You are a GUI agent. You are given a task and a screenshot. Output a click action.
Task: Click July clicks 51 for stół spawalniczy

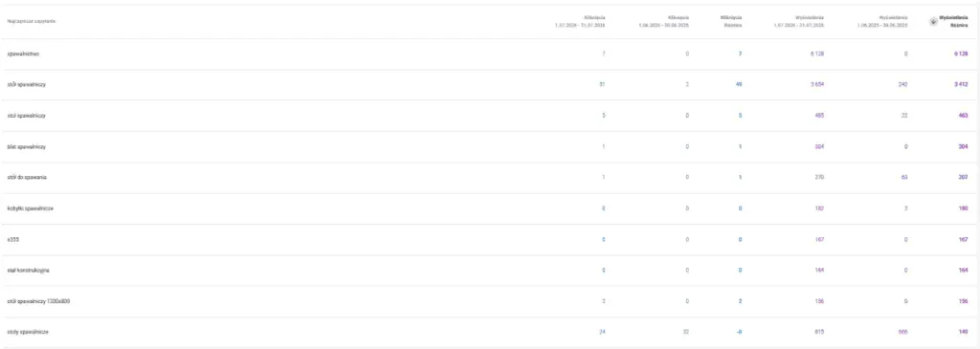tap(603, 85)
